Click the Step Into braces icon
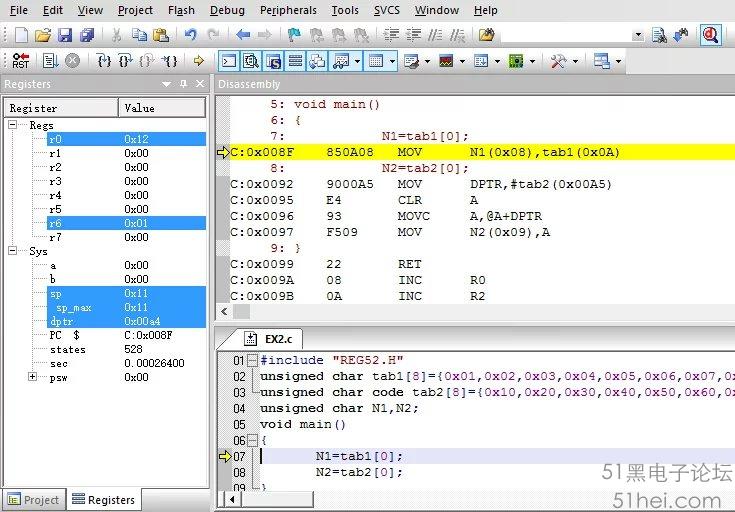Viewport: 735px width, 512px height. coord(104,61)
